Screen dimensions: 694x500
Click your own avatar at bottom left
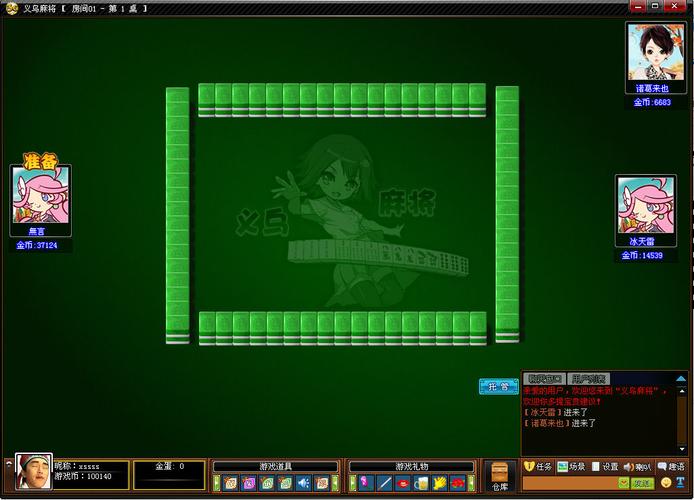[34, 472]
